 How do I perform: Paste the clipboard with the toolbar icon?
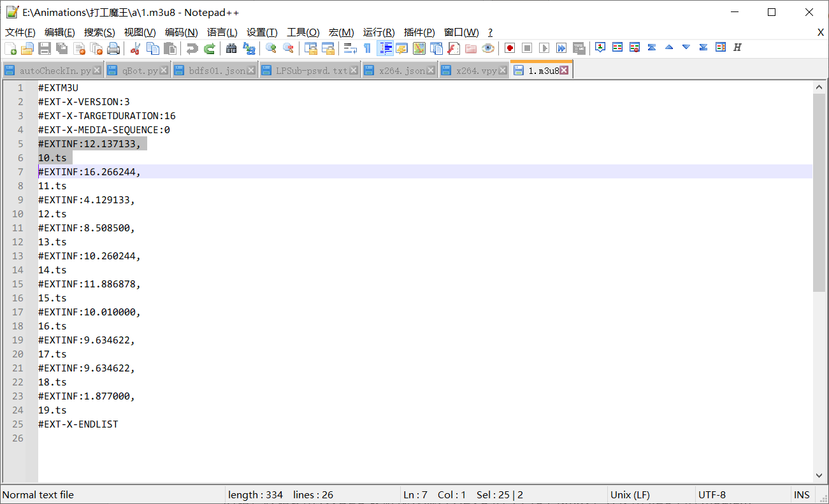170,48
